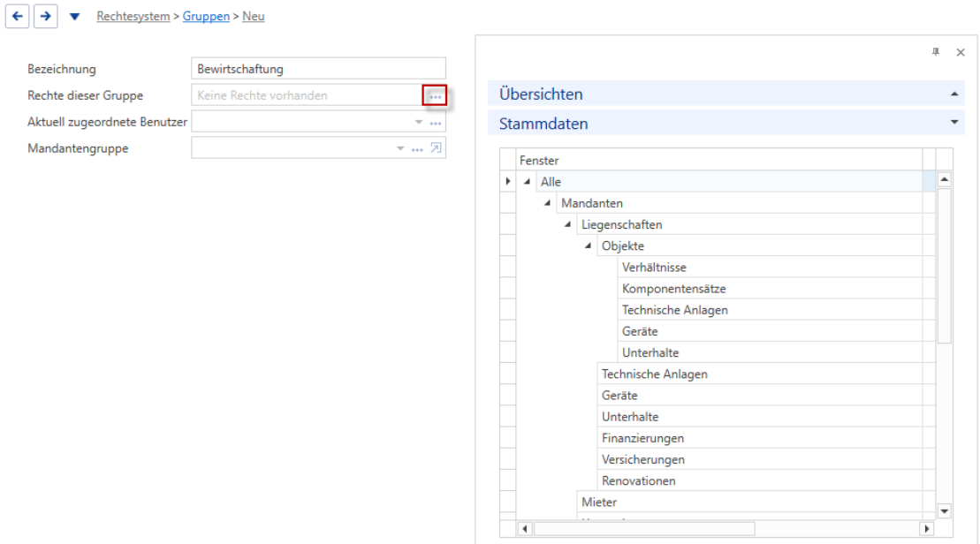Select the Finanzierungen row

759,438
